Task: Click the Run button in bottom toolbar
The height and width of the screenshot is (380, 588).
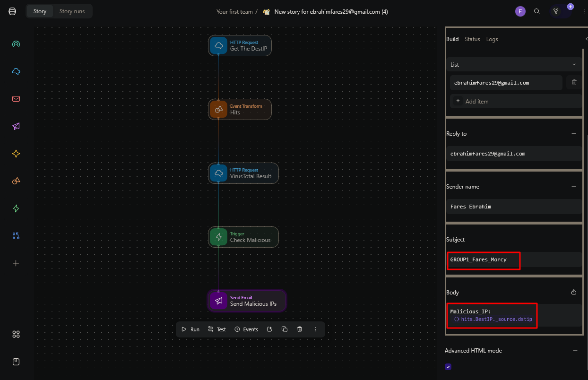Action: pos(191,329)
